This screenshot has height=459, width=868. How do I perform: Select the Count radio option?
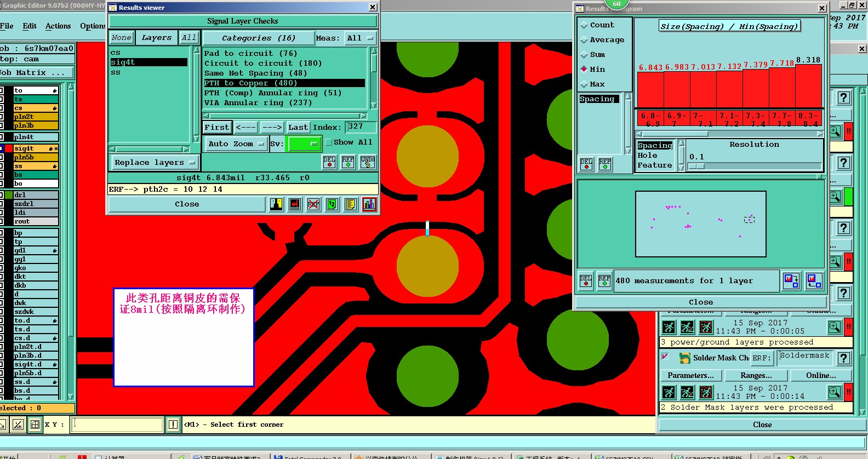pos(584,25)
